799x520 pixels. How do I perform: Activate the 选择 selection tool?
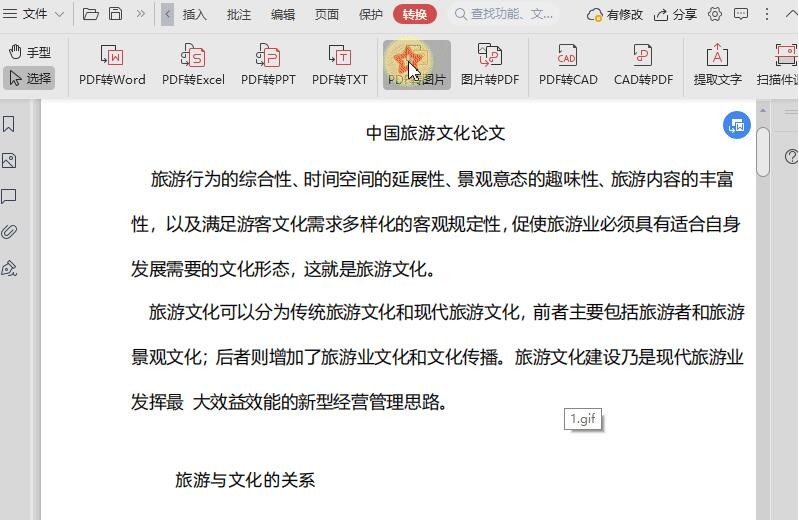(x=30, y=78)
